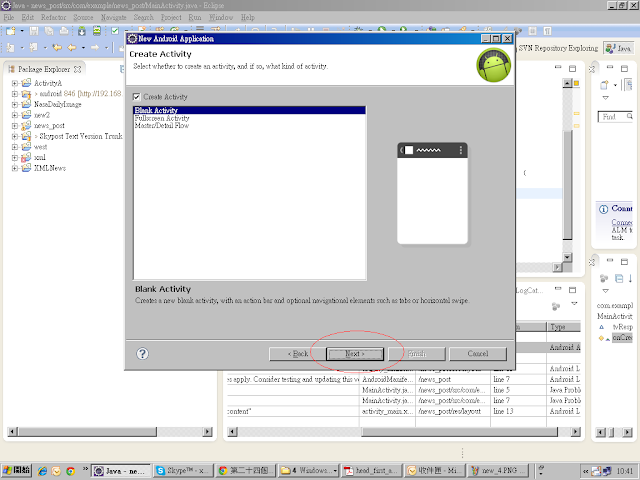Open the Android SDK Manager icon
Viewport: 640px width, 480px height.
coord(82,31)
